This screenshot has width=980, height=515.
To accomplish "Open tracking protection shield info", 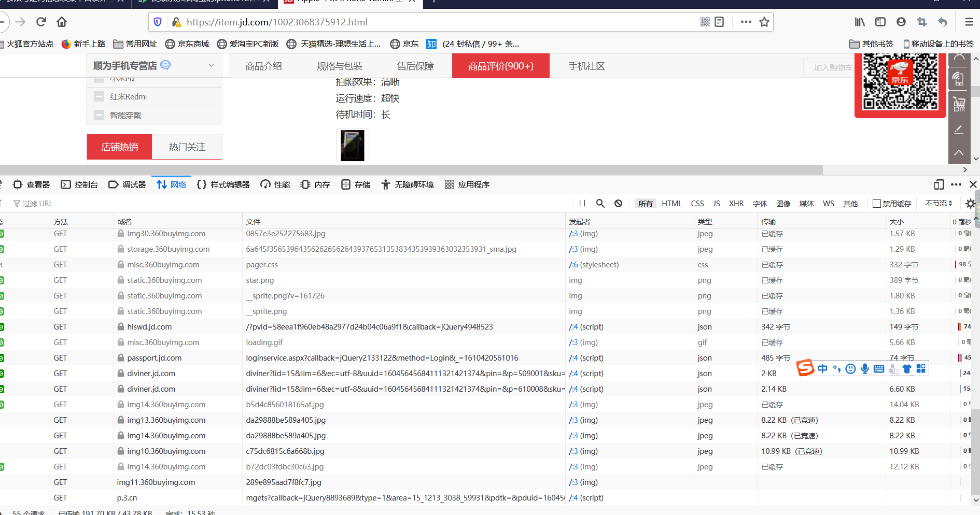I will pyautogui.click(x=158, y=22).
